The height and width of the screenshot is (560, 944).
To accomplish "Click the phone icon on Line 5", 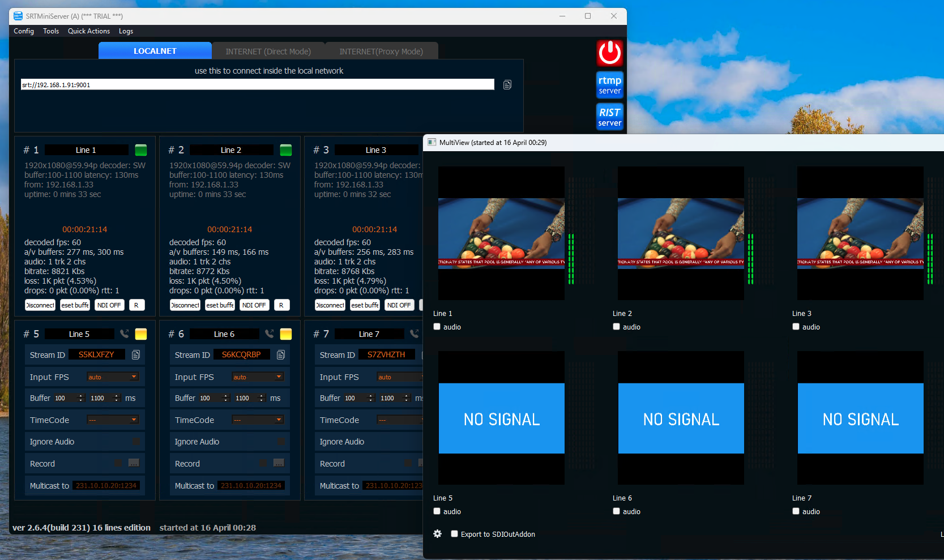I will tap(125, 334).
